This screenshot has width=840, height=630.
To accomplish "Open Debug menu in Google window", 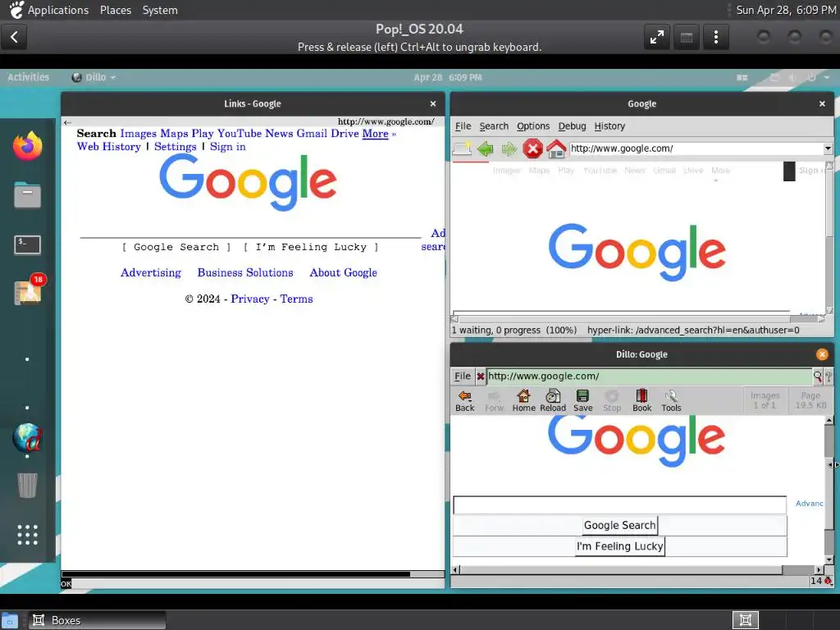I will coord(572,126).
